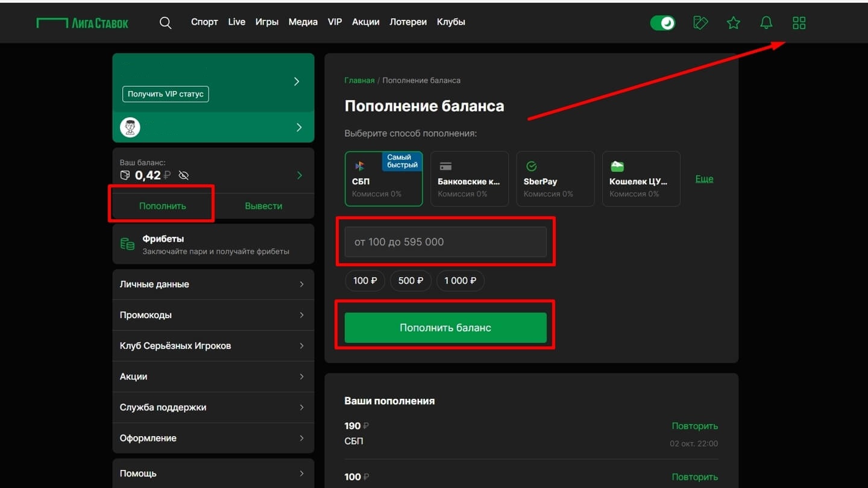Image resolution: width=868 pixels, height=488 pixels.
Task: Open Промокоды section
Action: (213, 315)
